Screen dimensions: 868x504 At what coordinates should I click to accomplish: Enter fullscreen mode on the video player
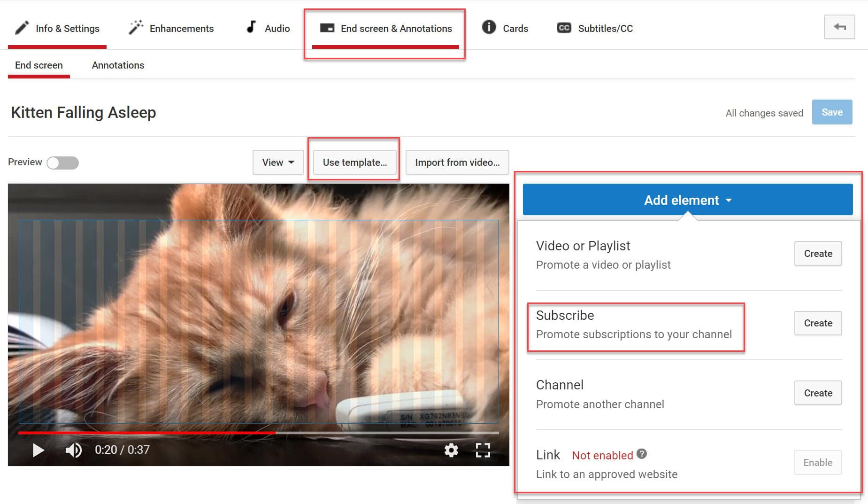point(483,450)
